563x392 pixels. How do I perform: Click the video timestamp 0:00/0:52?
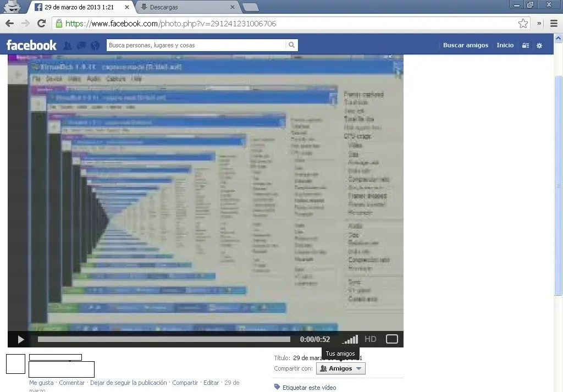pos(315,340)
